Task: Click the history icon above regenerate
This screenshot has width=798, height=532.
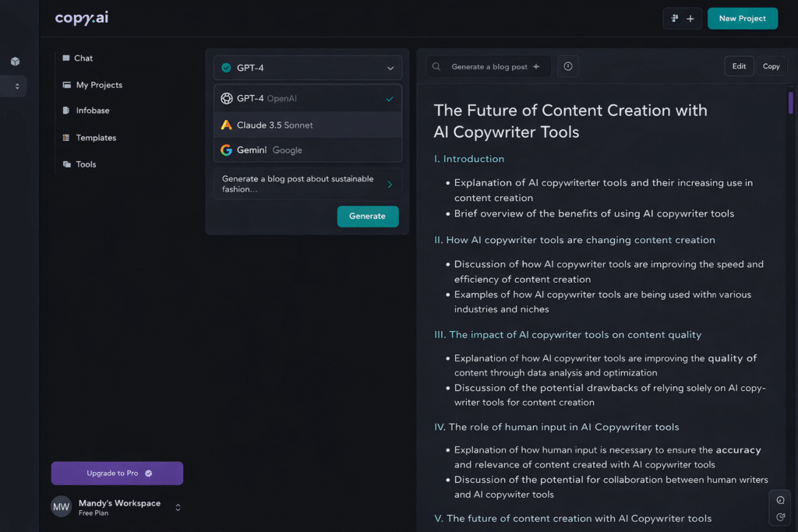Action: pos(780,499)
